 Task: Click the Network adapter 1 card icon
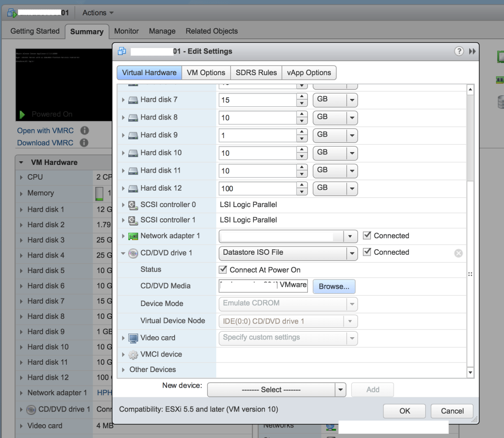[x=133, y=236]
